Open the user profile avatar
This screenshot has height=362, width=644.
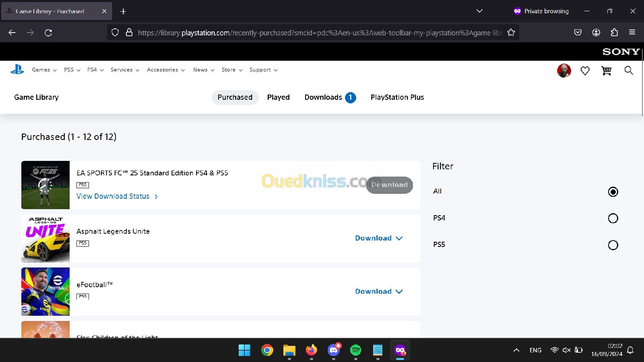(564, 71)
